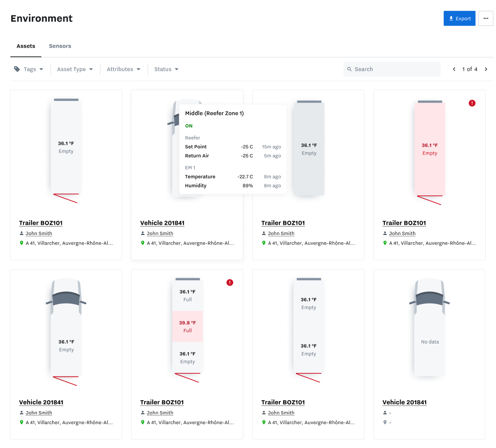
Task: Click the red alert badge on top-right Trailer BOZ101 card
Action: (x=472, y=103)
